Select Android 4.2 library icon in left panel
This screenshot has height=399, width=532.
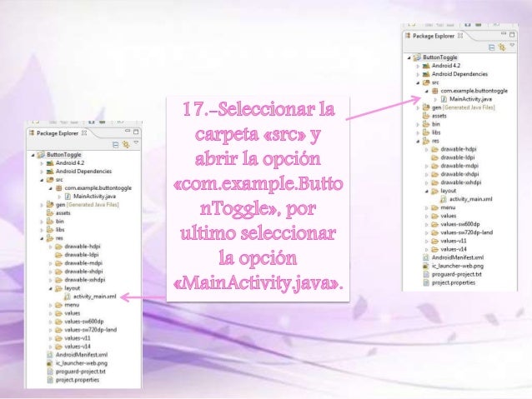pos(50,163)
